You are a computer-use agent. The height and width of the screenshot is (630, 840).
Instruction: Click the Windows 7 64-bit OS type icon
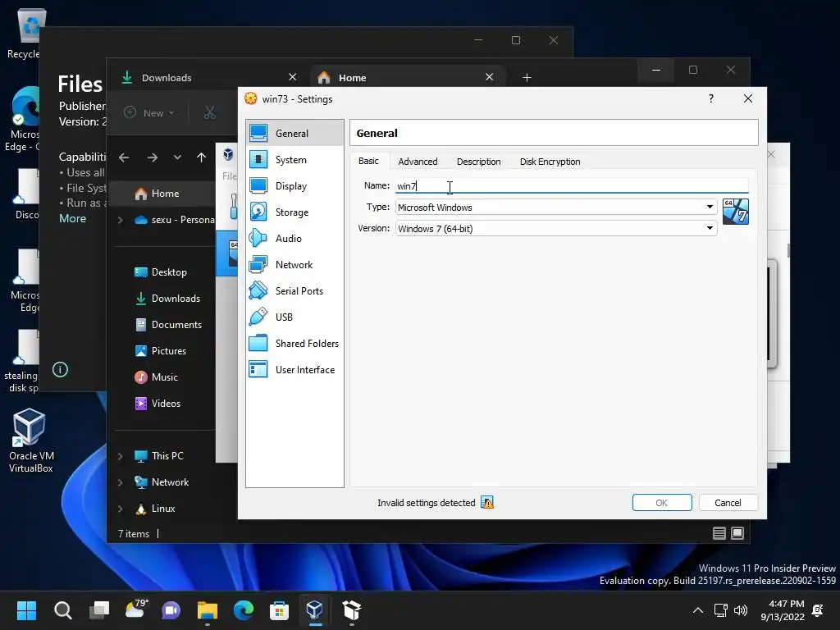(x=736, y=212)
